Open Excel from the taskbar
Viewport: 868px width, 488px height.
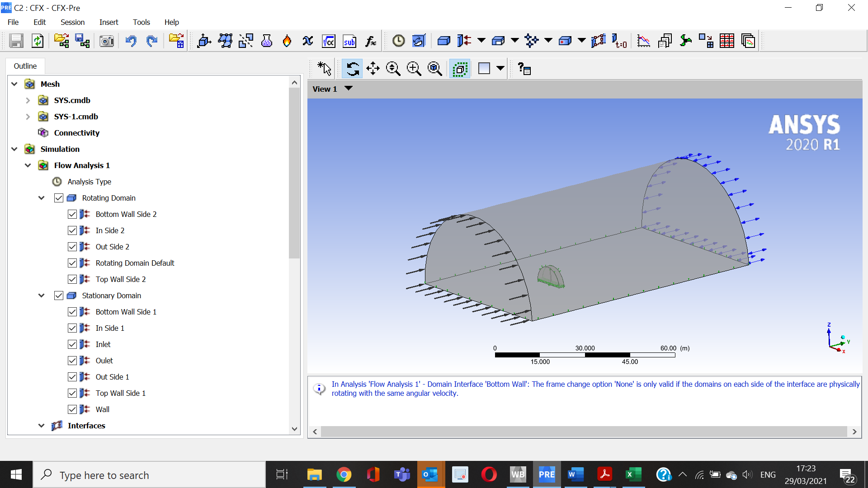[633, 474]
